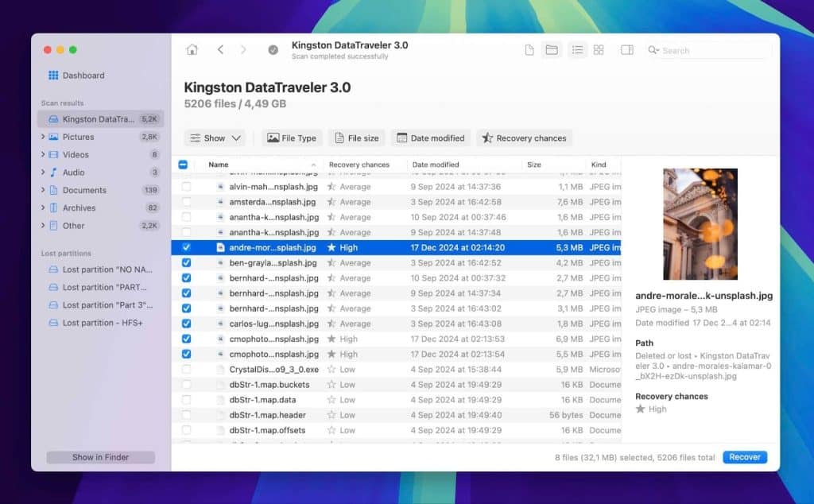814x504 pixels.
Task: Open Dashboard from the sidebar
Action: point(83,76)
